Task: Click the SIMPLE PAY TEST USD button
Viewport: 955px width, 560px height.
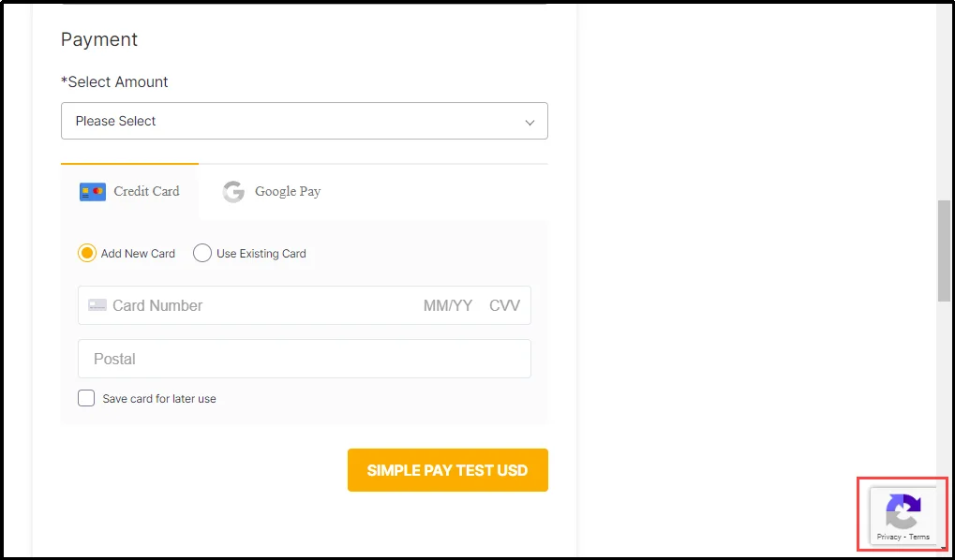Action: (447, 471)
